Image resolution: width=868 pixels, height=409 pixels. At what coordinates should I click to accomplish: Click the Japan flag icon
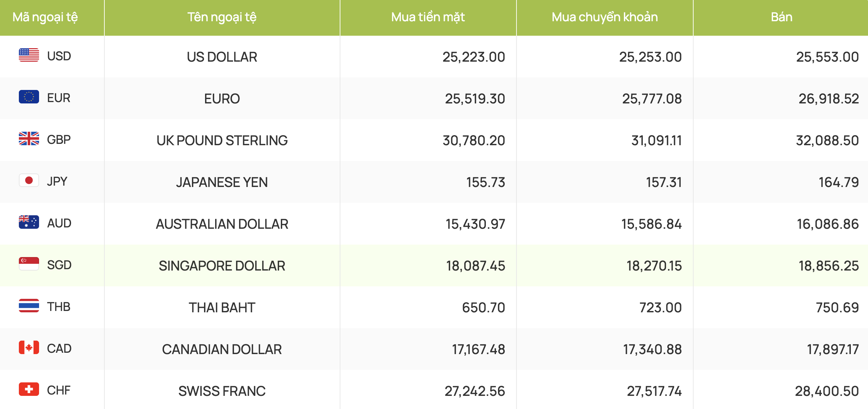coord(29,181)
